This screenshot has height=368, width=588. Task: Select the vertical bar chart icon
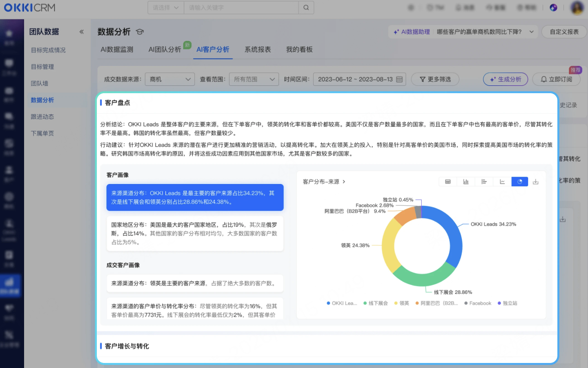pos(466,182)
